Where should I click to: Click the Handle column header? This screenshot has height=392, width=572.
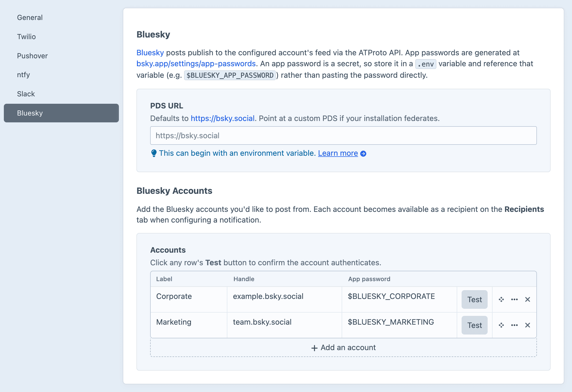244,279
